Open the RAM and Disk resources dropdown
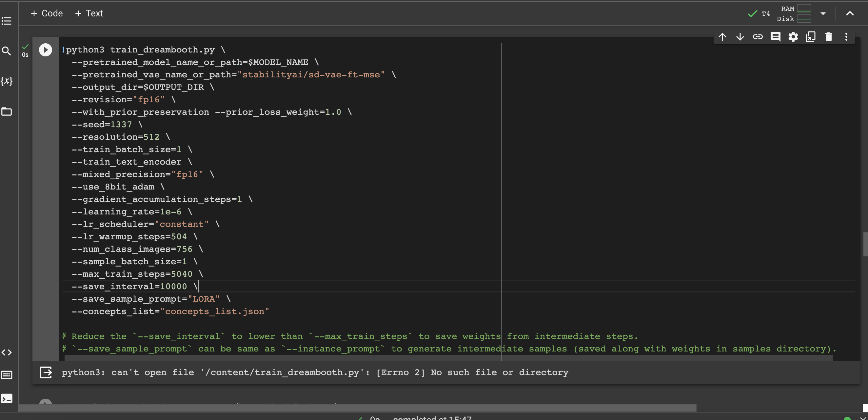Viewport: 868px width, 420px height. (823, 13)
